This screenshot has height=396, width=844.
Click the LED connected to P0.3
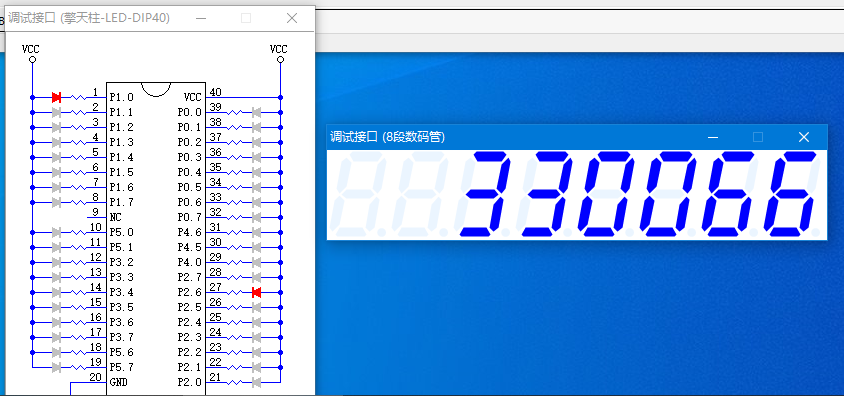pos(256,158)
